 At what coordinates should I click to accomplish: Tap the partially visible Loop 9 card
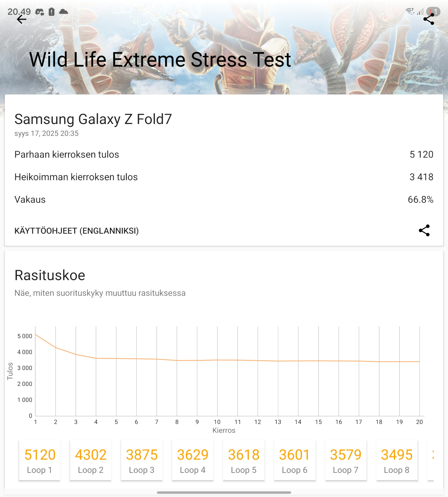pyautogui.click(x=431, y=460)
